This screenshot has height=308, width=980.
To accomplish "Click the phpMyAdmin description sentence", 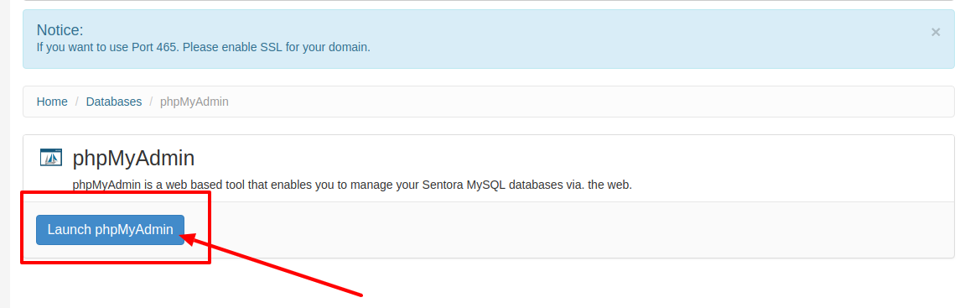I will [x=352, y=185].
